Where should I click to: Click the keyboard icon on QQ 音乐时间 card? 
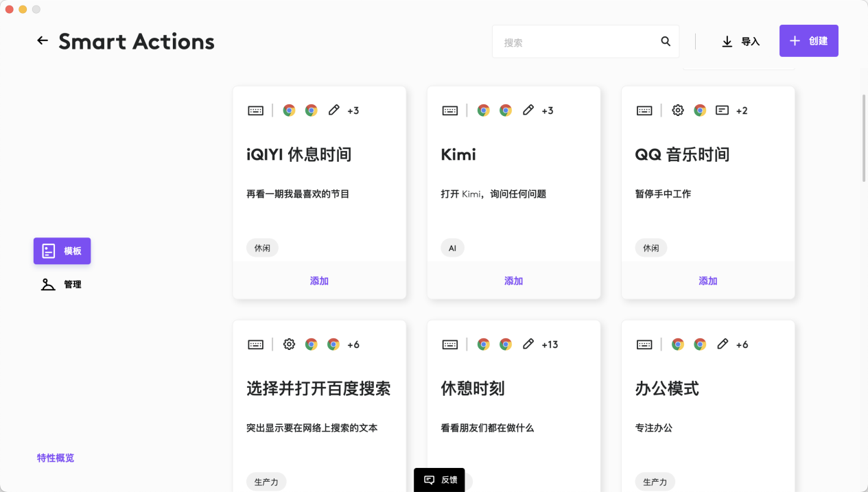(644, 110)
